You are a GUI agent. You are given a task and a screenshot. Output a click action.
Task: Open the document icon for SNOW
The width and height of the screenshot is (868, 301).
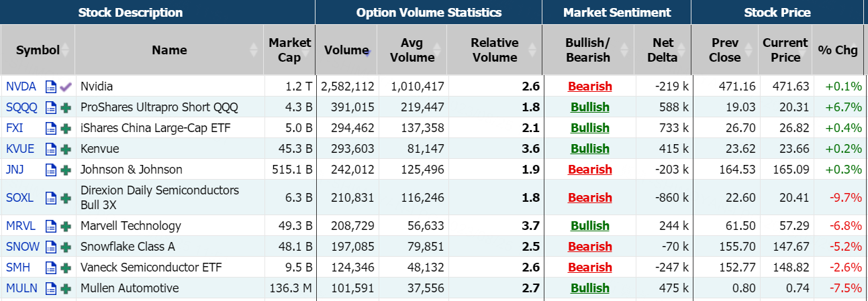point(50,247)
